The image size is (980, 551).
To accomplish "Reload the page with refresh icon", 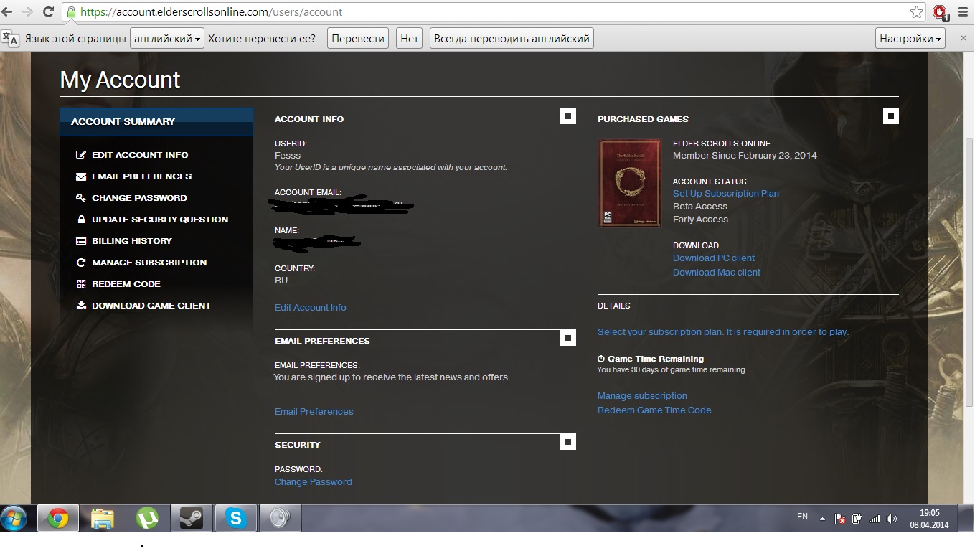I will 48,11.
